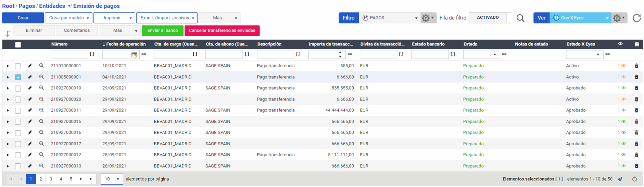Delete payment 210927000012 with the trash icon

[x=636, y=155]
